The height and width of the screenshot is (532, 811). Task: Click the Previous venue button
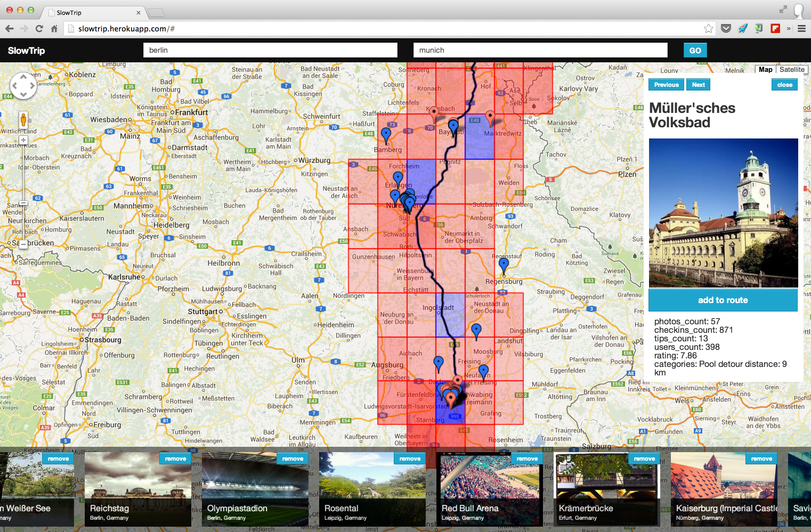666,85
